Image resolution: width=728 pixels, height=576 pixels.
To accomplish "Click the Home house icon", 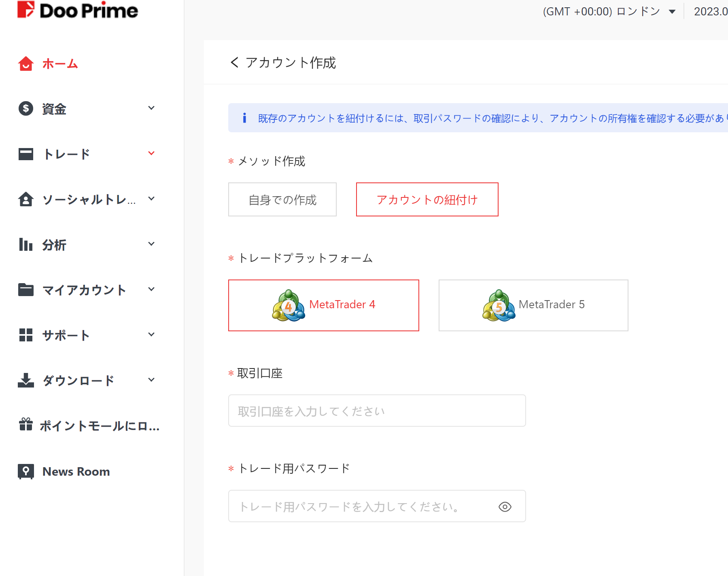I will pyautogui.click(x=26, y=64).
